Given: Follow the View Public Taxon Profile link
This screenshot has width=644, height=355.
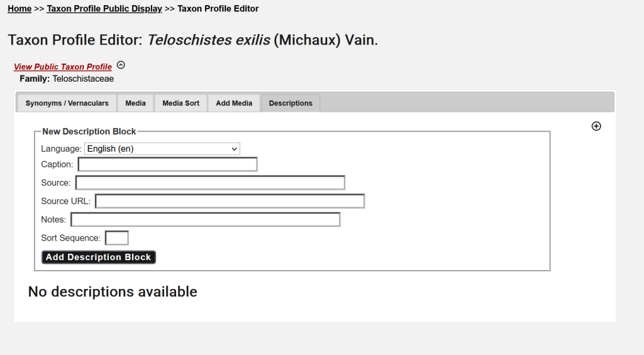Looking at the screenshot, I should pos(63,67).
